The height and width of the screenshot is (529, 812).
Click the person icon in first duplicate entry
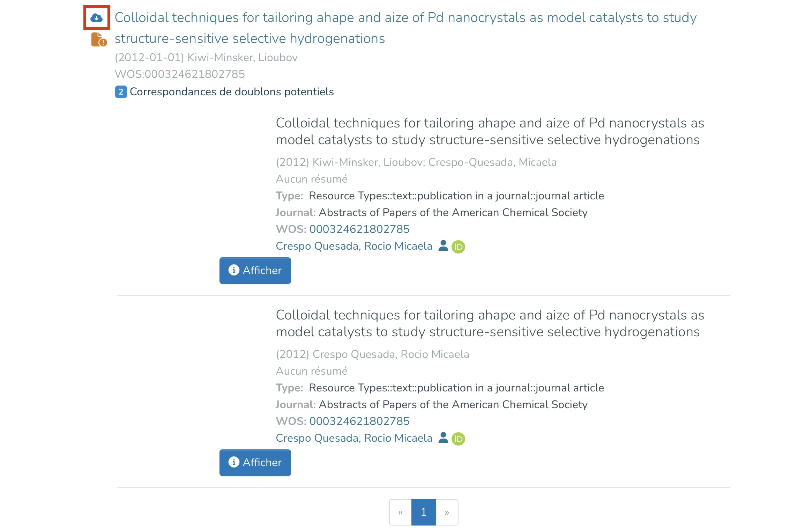click(x=443, y=246)
